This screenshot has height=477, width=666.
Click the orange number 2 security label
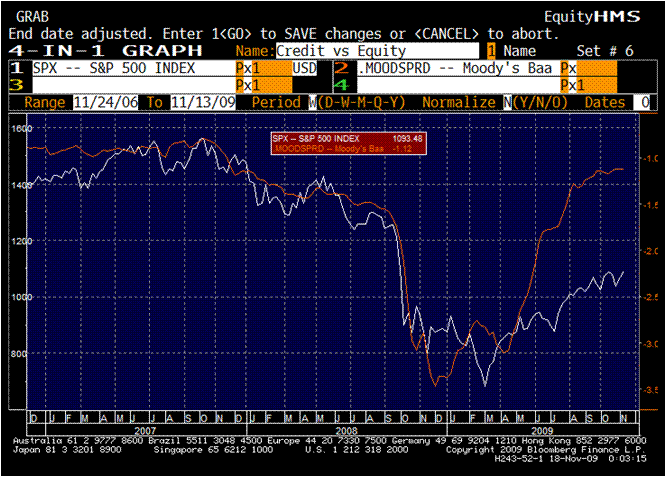pyautogui.click(x=341, y=68)
